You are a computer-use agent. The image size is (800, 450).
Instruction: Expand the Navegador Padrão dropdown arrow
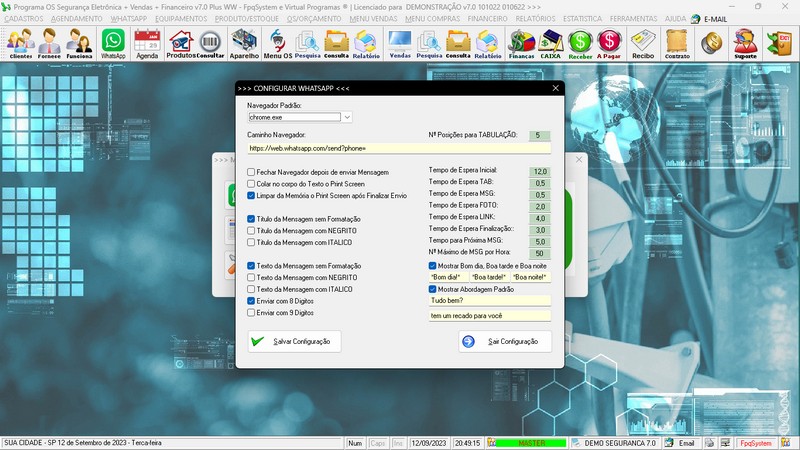click(347, 117)
